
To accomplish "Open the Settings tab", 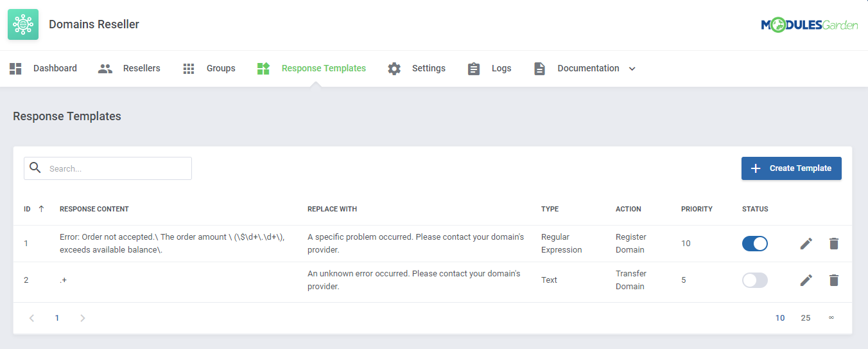I will click(x=416, y=69).
